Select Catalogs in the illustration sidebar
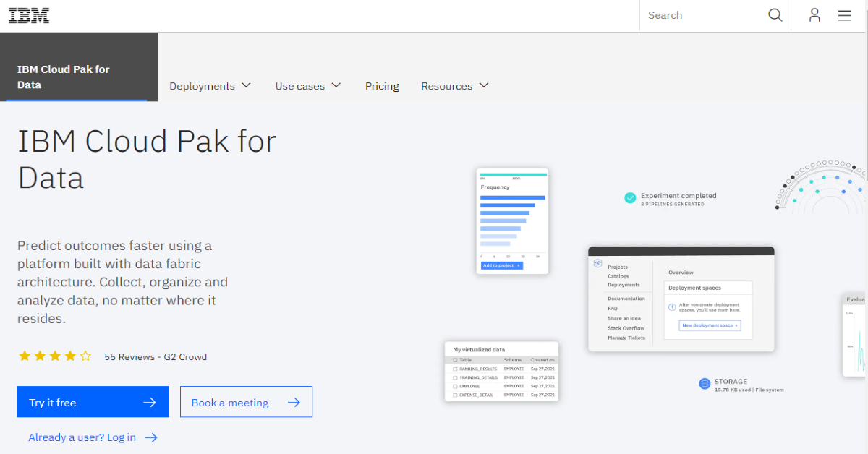The width and height of the screenshot is (868, 454). (x=618, y=276)
